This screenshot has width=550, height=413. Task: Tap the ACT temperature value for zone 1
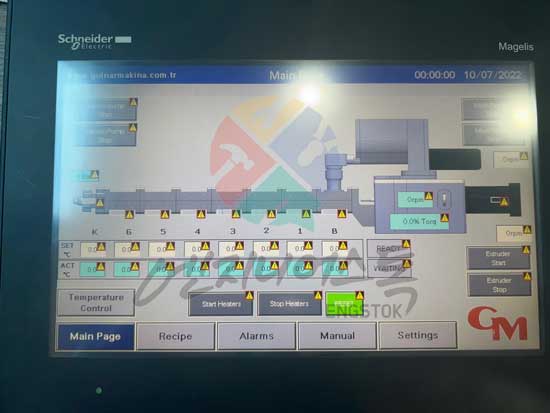300,269
